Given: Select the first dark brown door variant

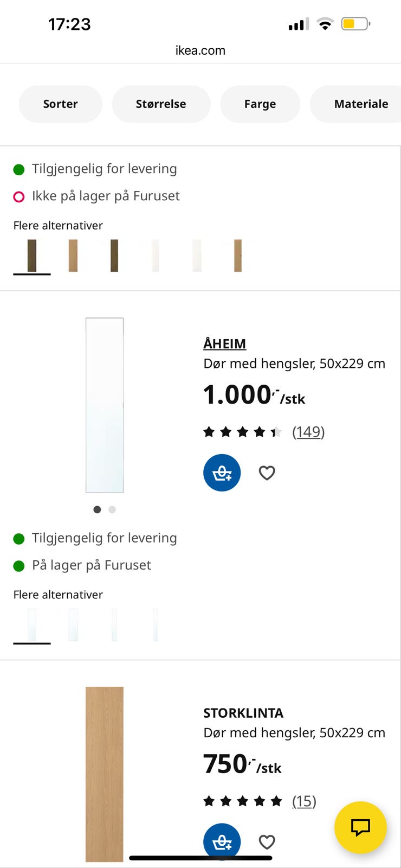Looking at the screenshot, I should 32,256.
